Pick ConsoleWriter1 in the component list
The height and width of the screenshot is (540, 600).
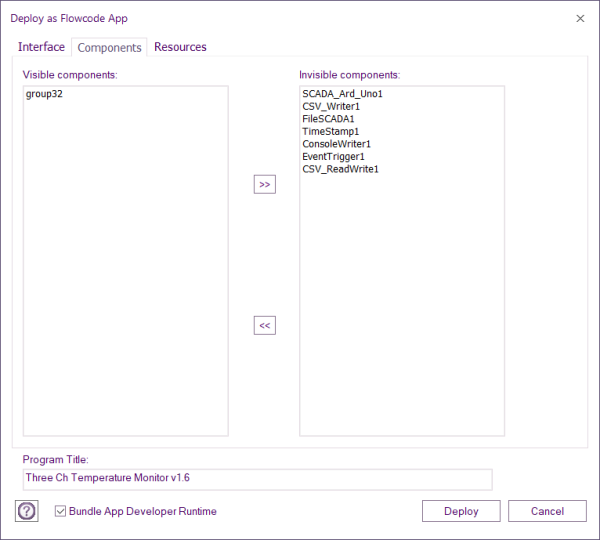coord(336,144)
